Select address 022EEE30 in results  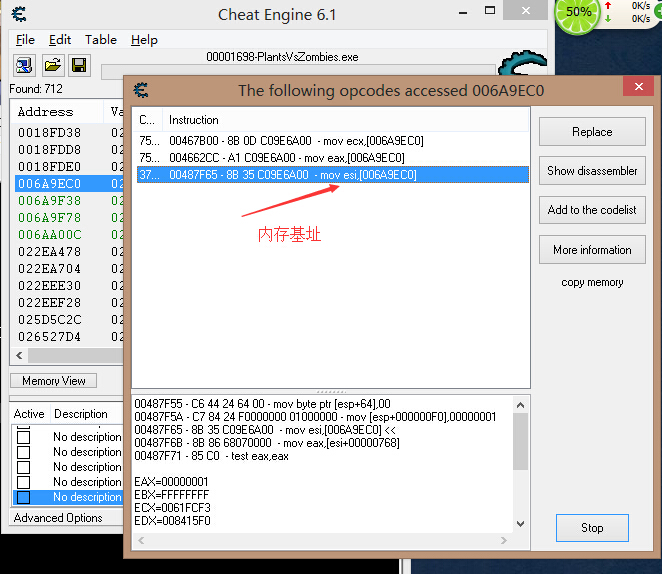[x=49, y=286]
